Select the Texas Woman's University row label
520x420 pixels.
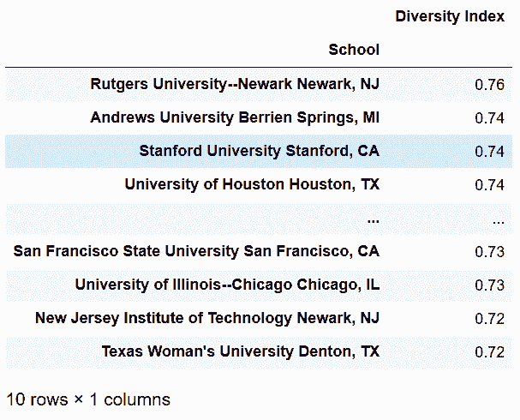[x=241, y=351]
